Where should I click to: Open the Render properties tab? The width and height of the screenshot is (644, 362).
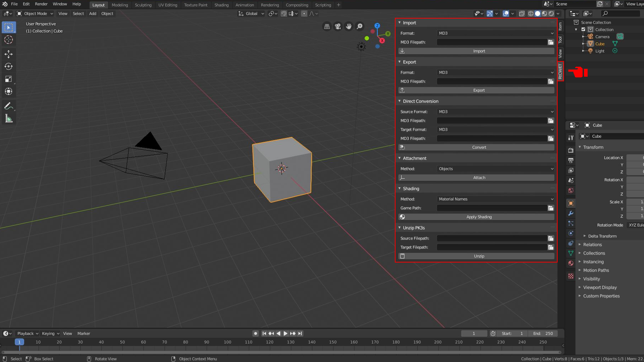pyautogui.click(x=571, y=150)
